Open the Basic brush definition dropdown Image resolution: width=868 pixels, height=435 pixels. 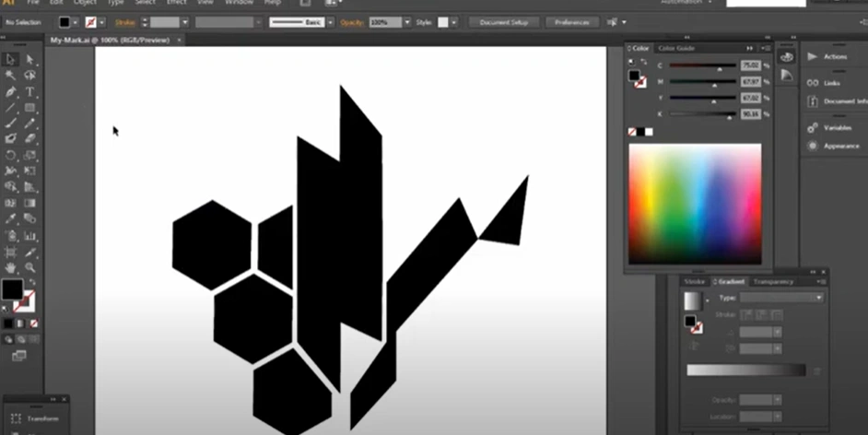pos(331,23)
